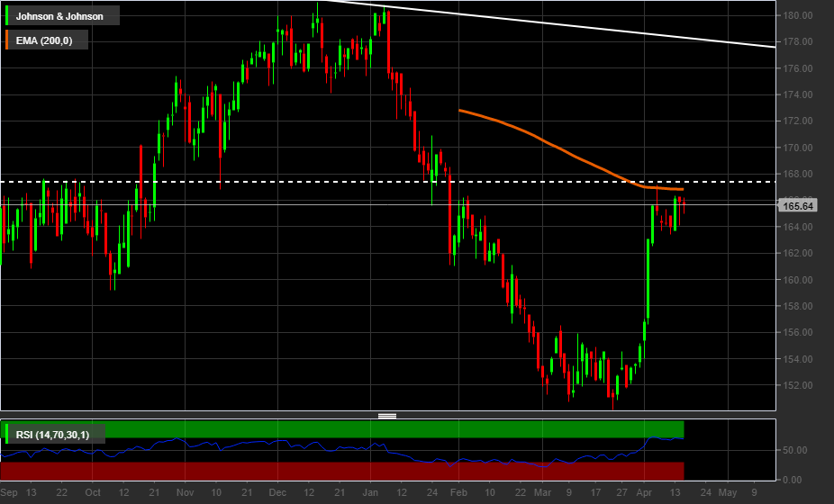Screen dimensions: 834x504
Task: Click the May label on date axis
Action: [x=727, y=492]
